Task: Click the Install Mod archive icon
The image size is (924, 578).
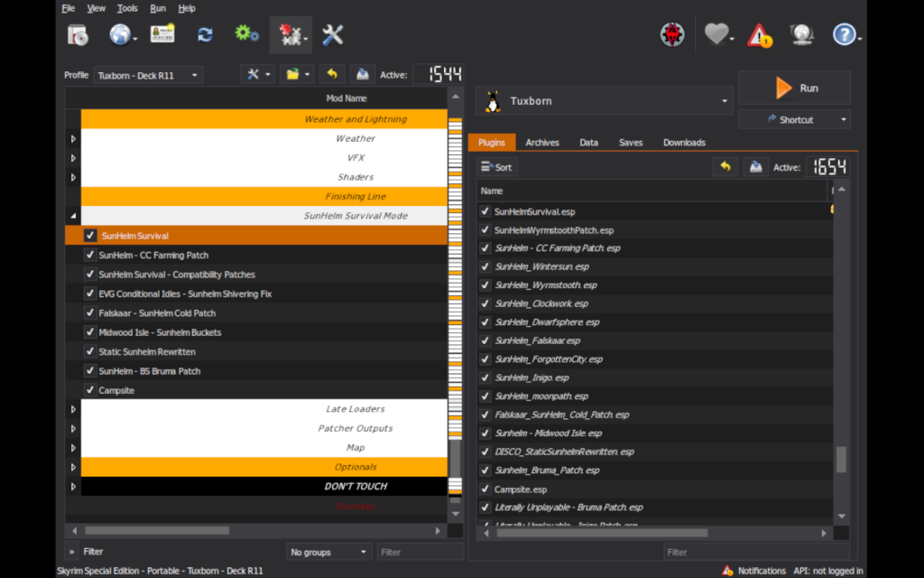Action: (78, 35)
